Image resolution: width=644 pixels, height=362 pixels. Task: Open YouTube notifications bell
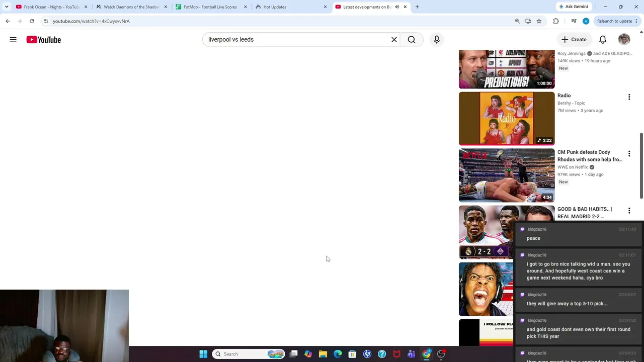(x=603, y=40)
